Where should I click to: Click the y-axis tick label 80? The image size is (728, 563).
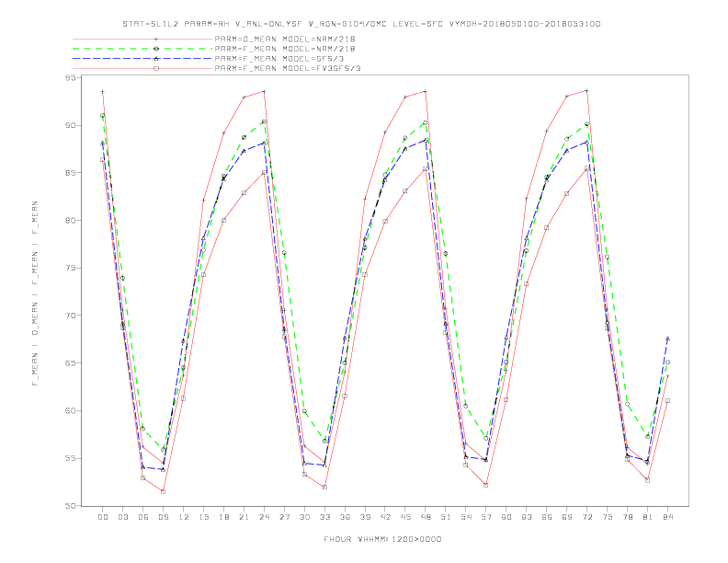click(70, 220)
